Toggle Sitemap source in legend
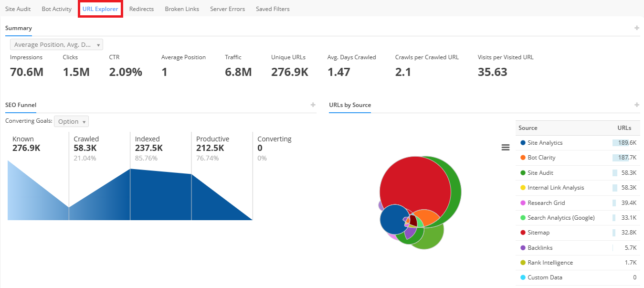The image size is (644, 288). point(538,233)
